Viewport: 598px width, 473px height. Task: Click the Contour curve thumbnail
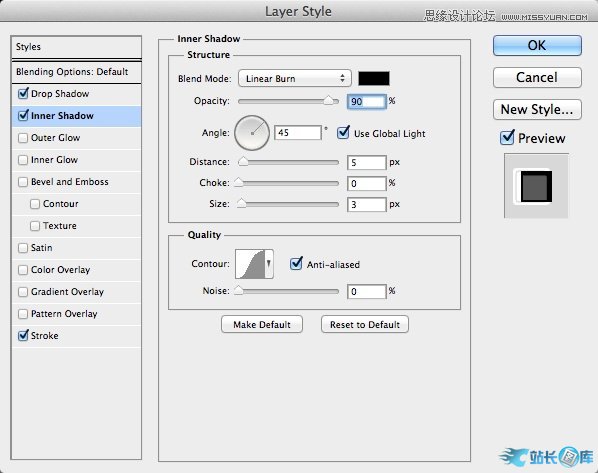pyautogui.click(x=250, y=264)
